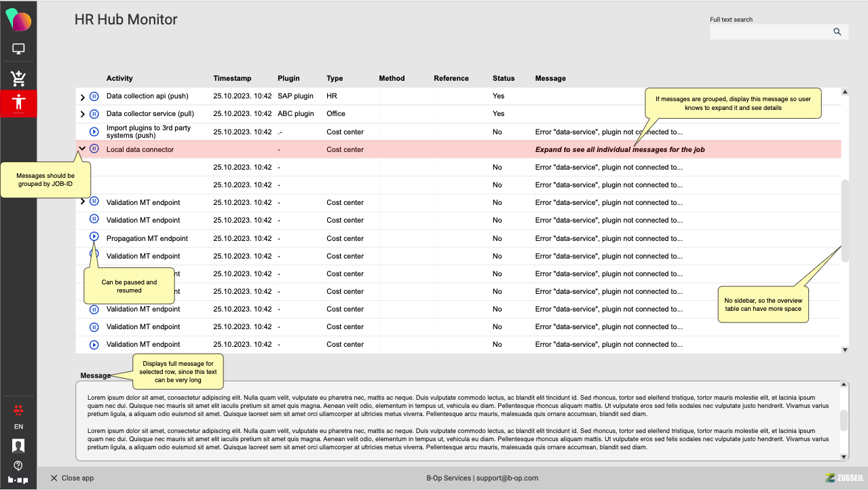Collapse the Local data connector group
This screenshot has height=490, width=868.
[82, 149]
